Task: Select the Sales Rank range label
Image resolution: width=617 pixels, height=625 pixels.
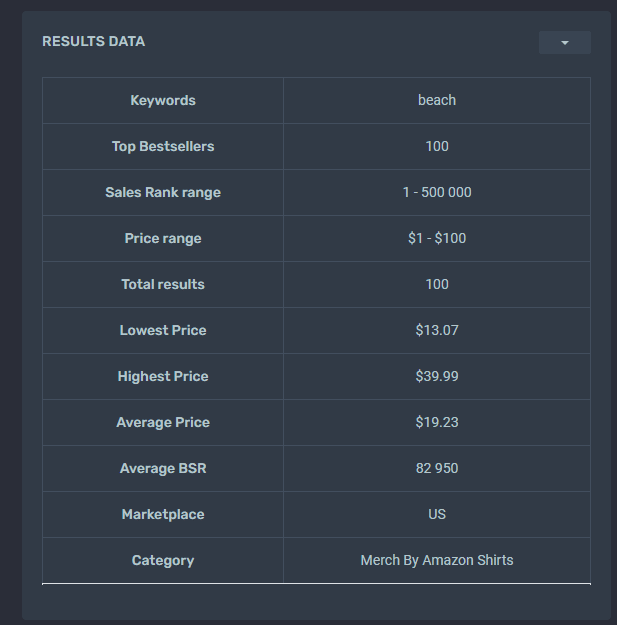Action: coord(163,193)
